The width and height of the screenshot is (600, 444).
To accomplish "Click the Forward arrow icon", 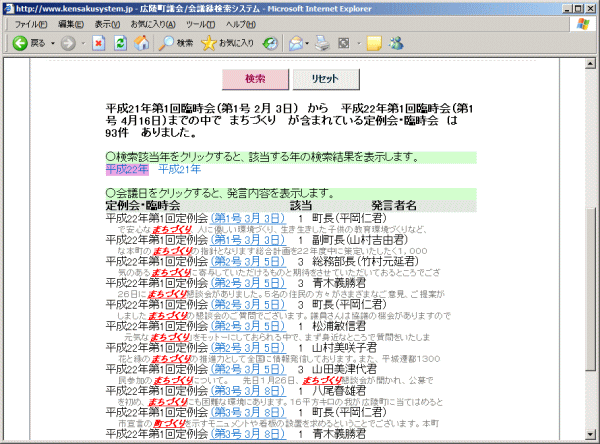I will (x=68, y=43).
